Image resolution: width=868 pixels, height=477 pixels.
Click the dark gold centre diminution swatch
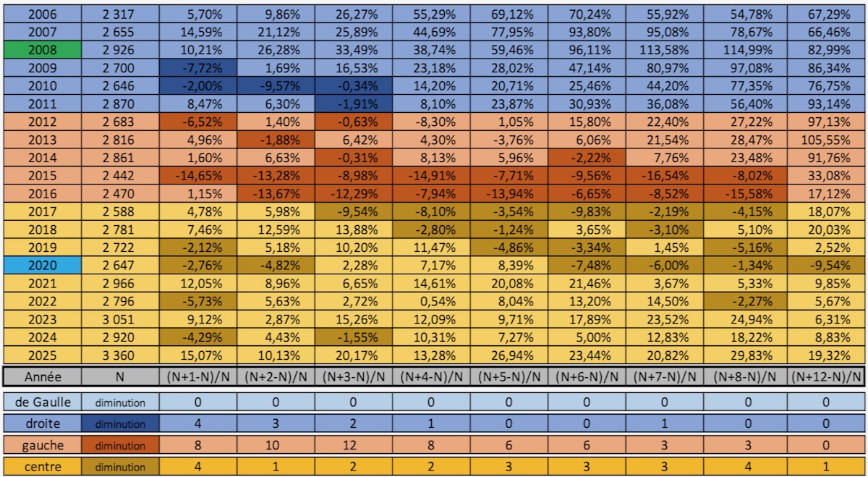coord(120,467)
